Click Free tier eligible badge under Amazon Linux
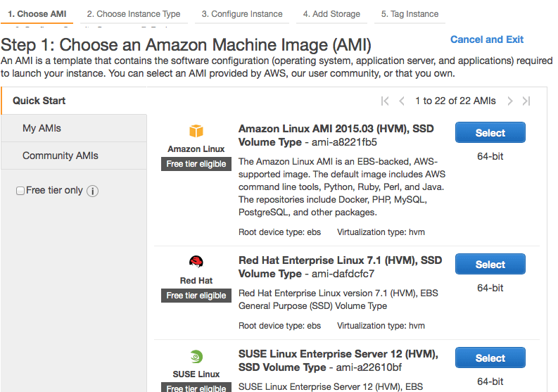The image size is (558, 392). tap(196, 164)
